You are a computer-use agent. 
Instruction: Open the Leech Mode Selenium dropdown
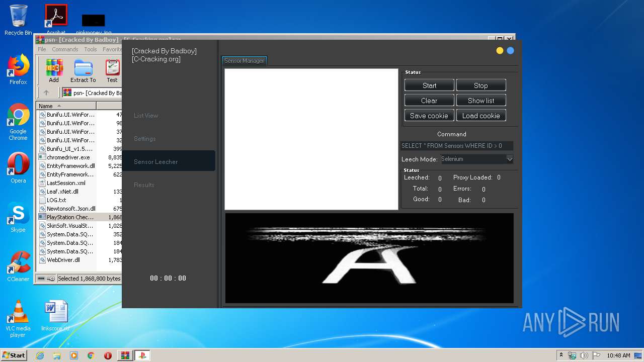[477, 159]
